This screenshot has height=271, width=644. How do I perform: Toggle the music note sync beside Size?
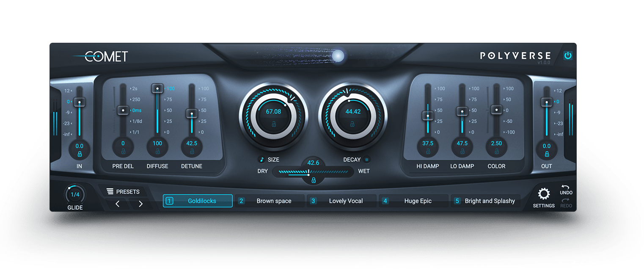[x=261, y=160]
